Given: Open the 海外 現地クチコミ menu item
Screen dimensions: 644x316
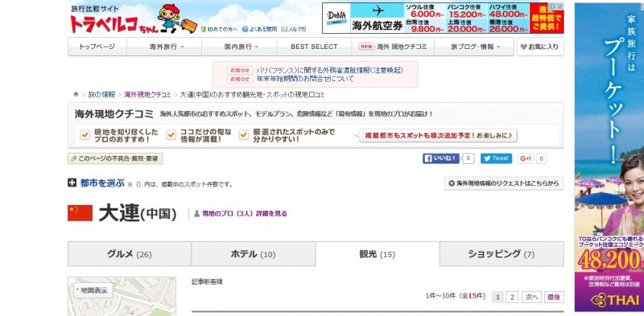Looking at the screenshot, I should point(393,47).
